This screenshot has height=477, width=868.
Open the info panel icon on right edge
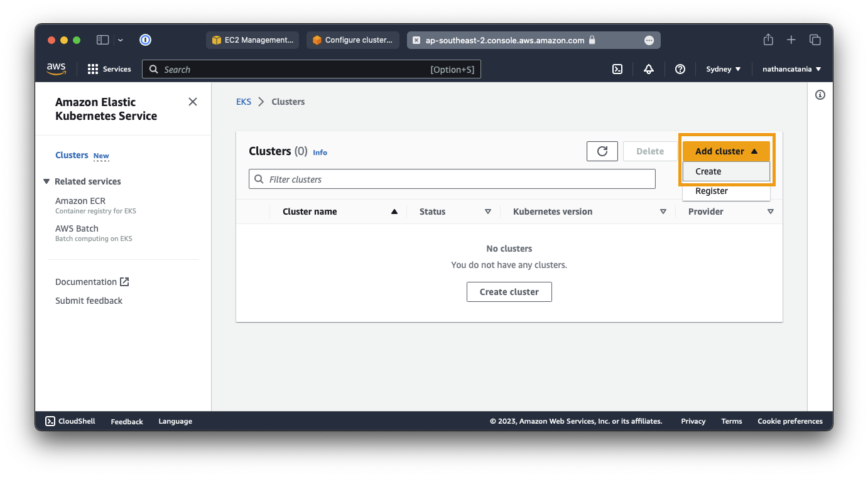pyautogui.click(x=820, y=95)
